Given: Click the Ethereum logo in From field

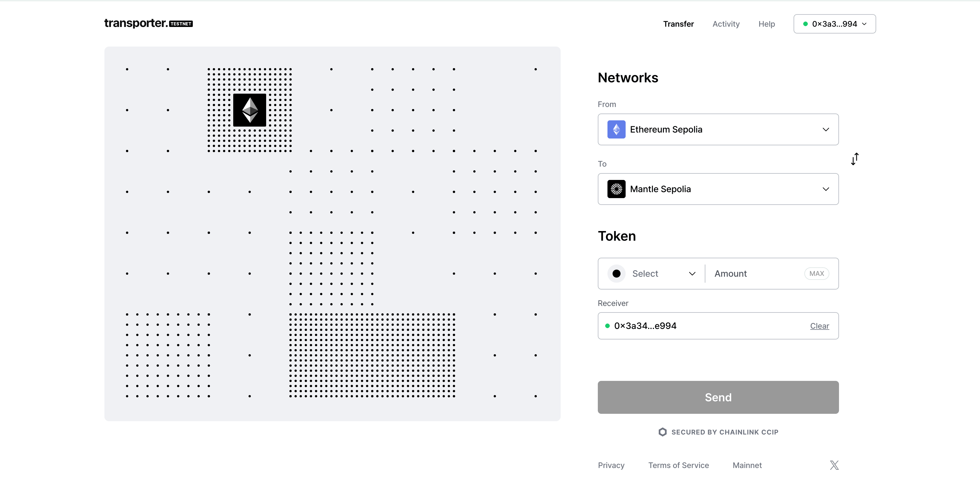Looking at the screenshot, I should tap(616, 129).
